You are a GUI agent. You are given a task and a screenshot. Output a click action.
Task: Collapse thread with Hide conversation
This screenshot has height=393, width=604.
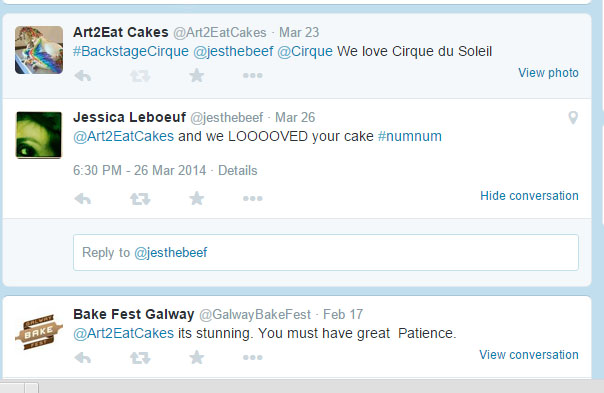coord(529,196)
